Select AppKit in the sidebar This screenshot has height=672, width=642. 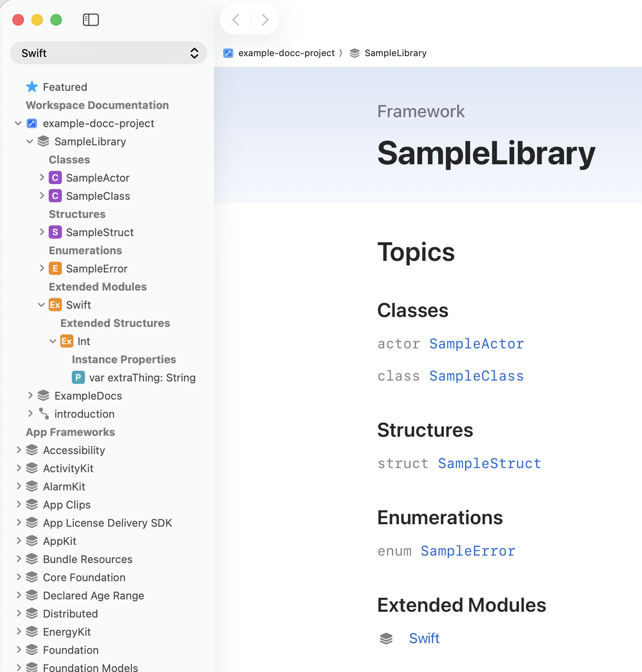point(60,541)
